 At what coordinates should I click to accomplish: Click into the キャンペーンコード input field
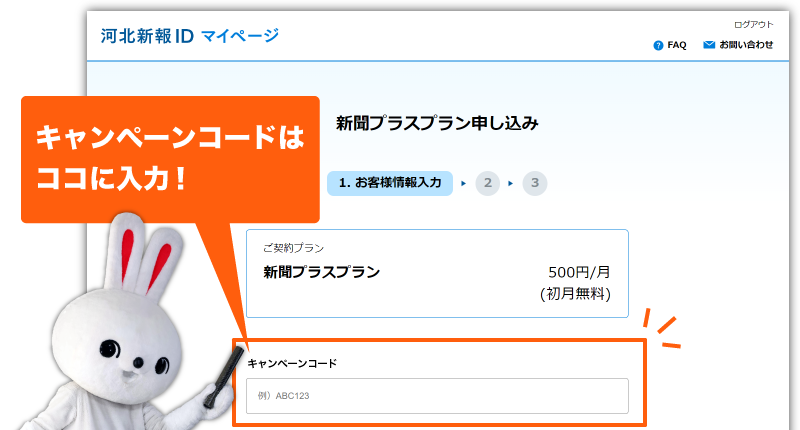click(x=437, y=396)
